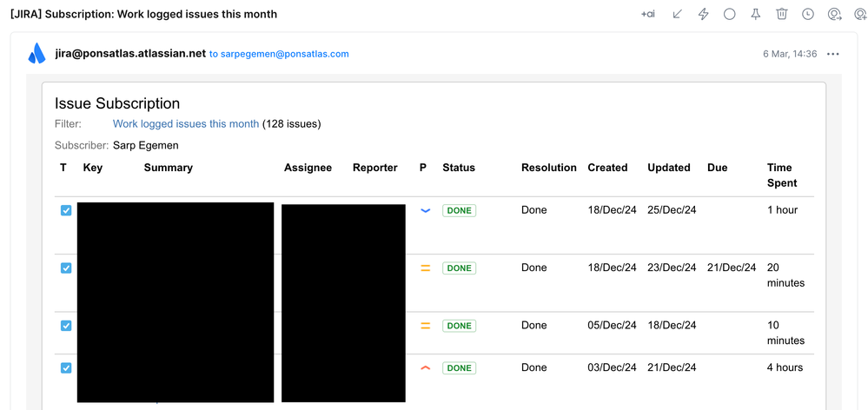Viewport: 868px width, 410px height.
Task: Click medium priority icon in 10 minutes row
Action: pos(425,326)
